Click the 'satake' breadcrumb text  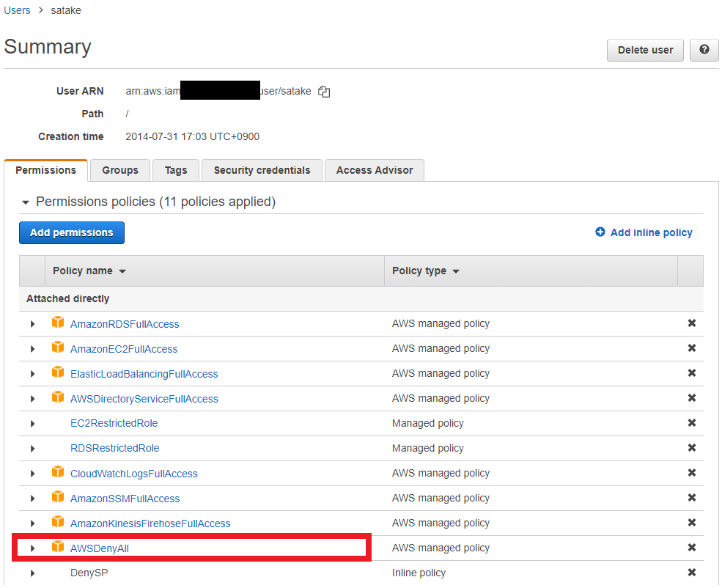(x=66, y=10)
